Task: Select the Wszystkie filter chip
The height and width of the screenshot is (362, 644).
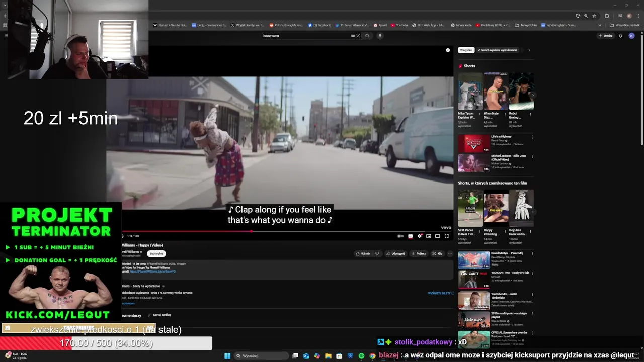Action: pos(466,50)
